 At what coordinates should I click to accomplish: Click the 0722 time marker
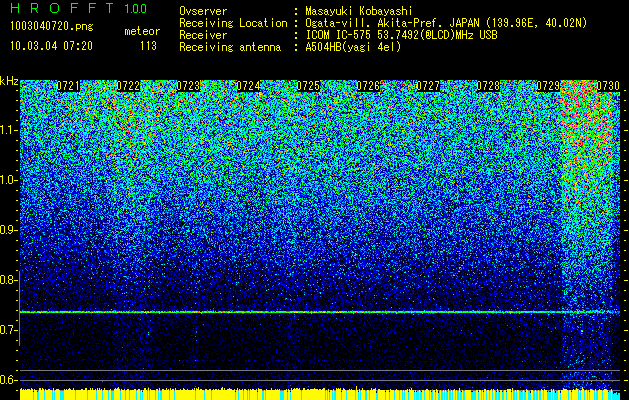(x=128, y=86)
